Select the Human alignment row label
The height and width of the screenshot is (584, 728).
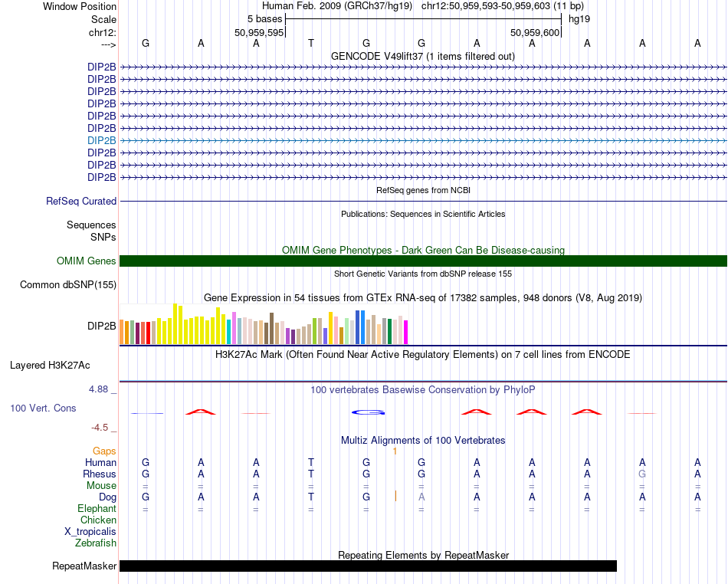tap(100, 462)
